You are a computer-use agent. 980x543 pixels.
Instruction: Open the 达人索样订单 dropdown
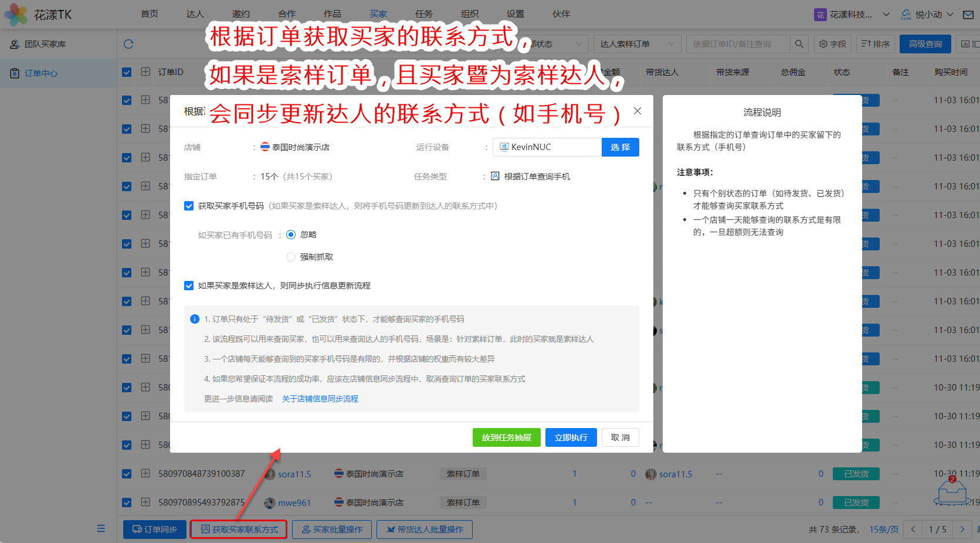tap(636, 44)
